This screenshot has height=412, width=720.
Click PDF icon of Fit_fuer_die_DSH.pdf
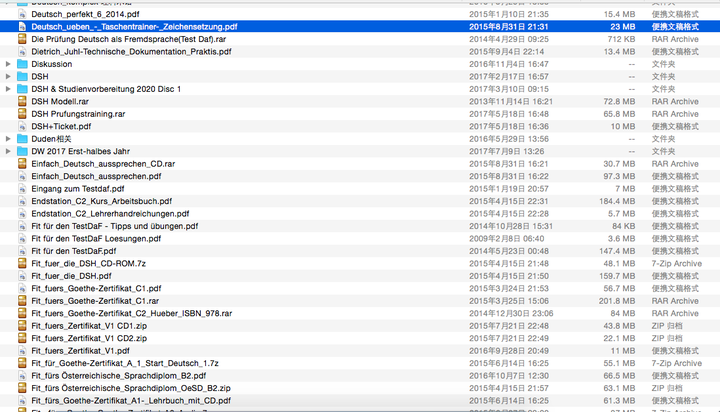point(22,276)
